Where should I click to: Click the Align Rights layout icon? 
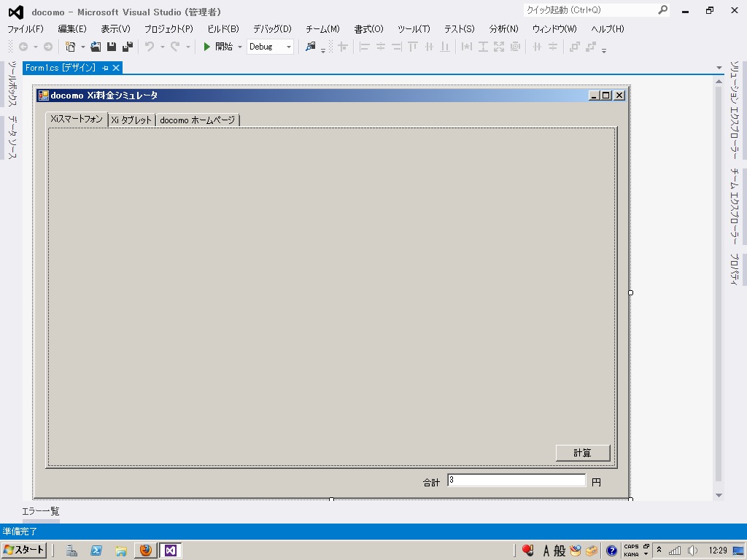397,47
